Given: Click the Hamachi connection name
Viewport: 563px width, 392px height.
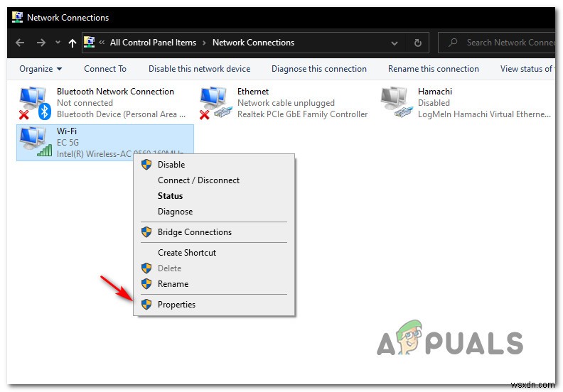Looking at the screenshot, I should 435,92.
